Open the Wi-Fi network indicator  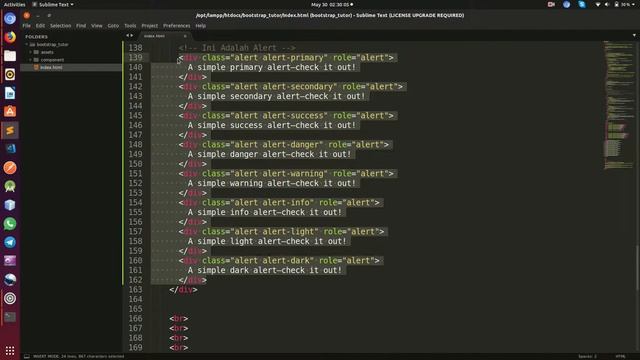(598, 4)
